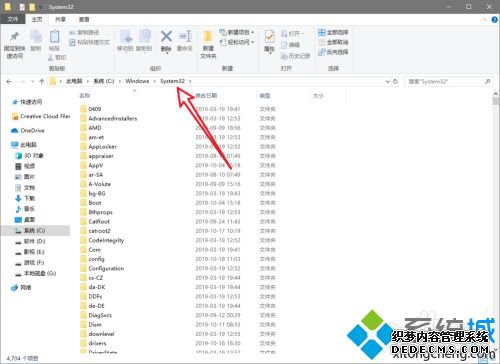Sort by the Date modified (修改日期) column header
This screenshot has height=364, width=500.
[206, 96]
